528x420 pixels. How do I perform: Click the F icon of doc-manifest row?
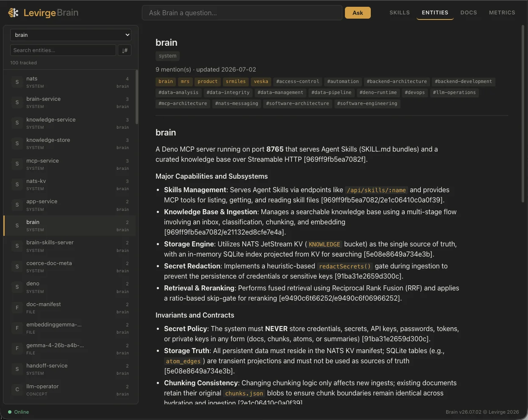coord(17,308)
